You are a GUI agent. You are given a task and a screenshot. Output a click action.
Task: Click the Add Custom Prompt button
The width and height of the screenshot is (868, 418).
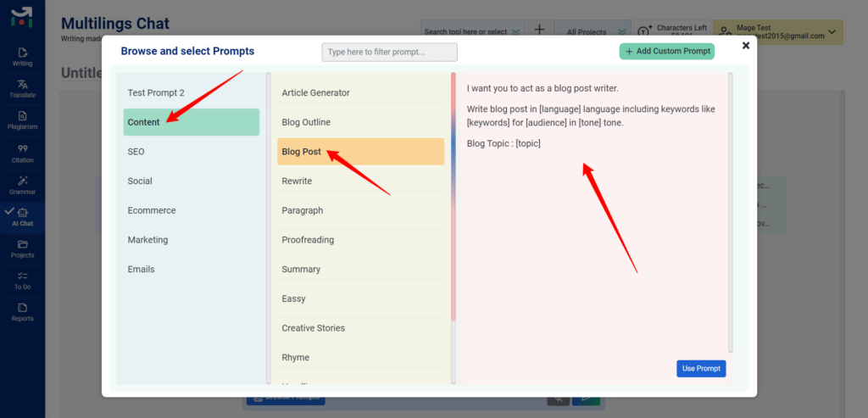(x=666, y=52)
